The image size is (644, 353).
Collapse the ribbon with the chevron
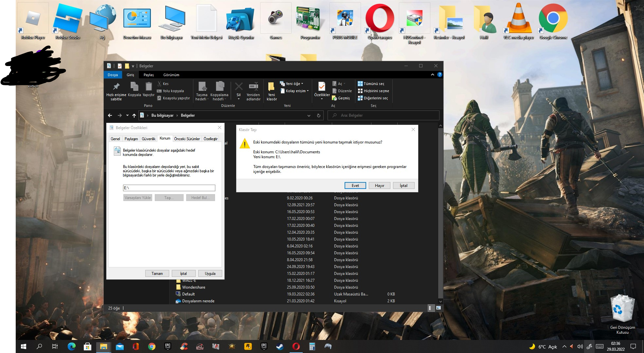click(x=432, y=75)
